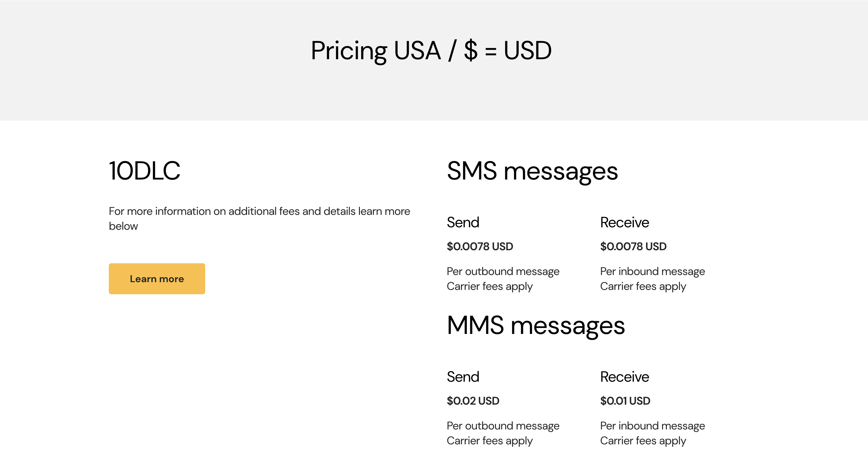Select the MMS send price $0.02 USD
The image size is (868, 462).
click(473, 401)
